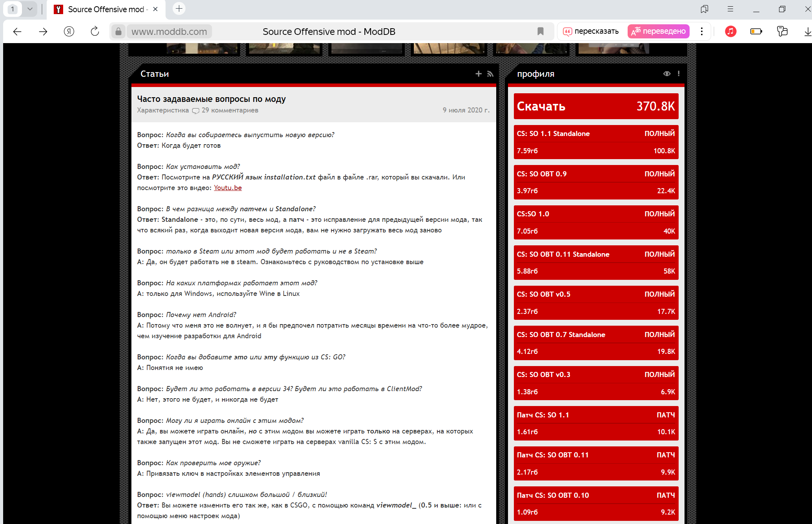
Task: Open CS: SO OBT 0.7 Standalone download
Action: 596,343
